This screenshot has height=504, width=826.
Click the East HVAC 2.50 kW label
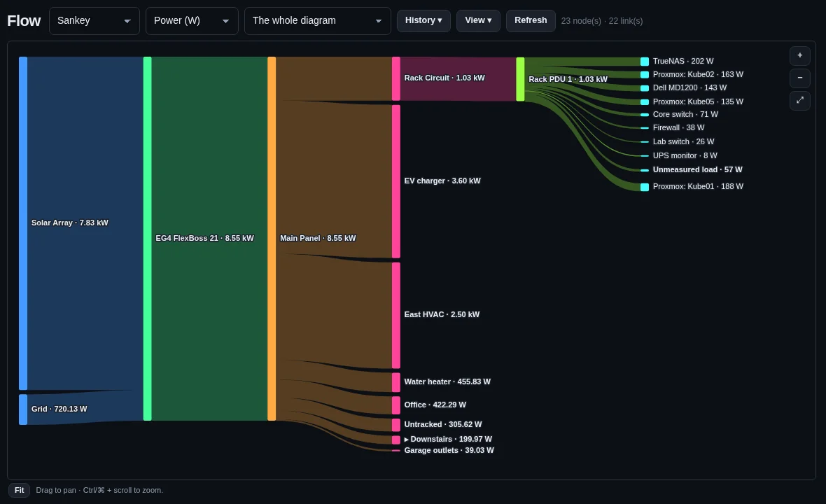click(x=442, y=314)
